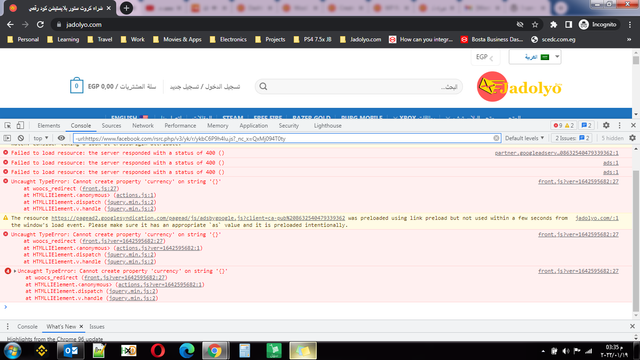Switch to the Network tab
This screenshot has height=360, width=640.
tap(143, 126)
